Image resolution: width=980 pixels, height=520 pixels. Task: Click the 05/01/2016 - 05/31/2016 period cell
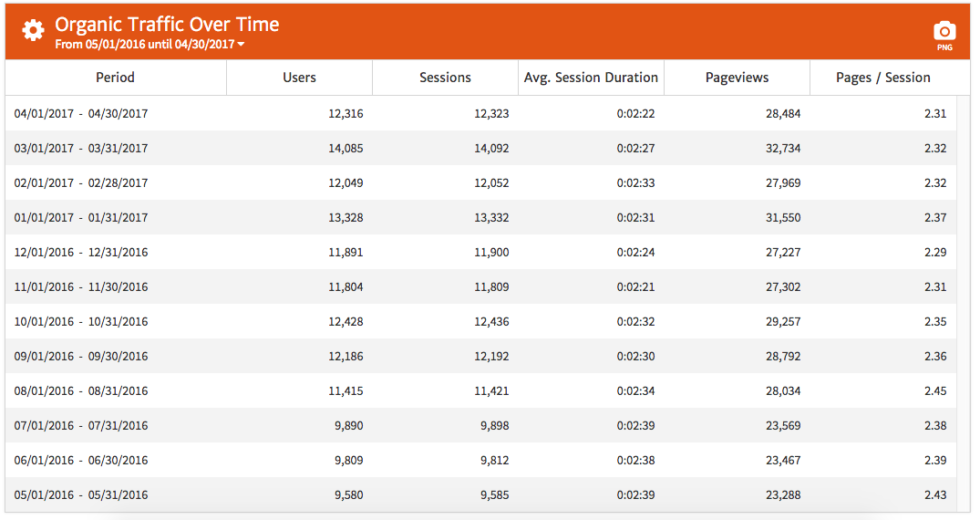pos(81,495)
